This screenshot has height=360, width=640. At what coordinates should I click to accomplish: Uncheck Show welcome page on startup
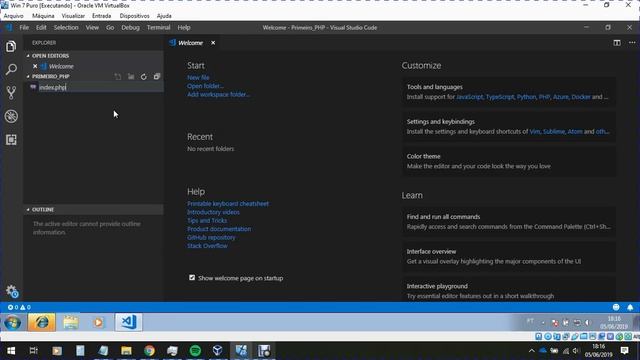(192, 278)
